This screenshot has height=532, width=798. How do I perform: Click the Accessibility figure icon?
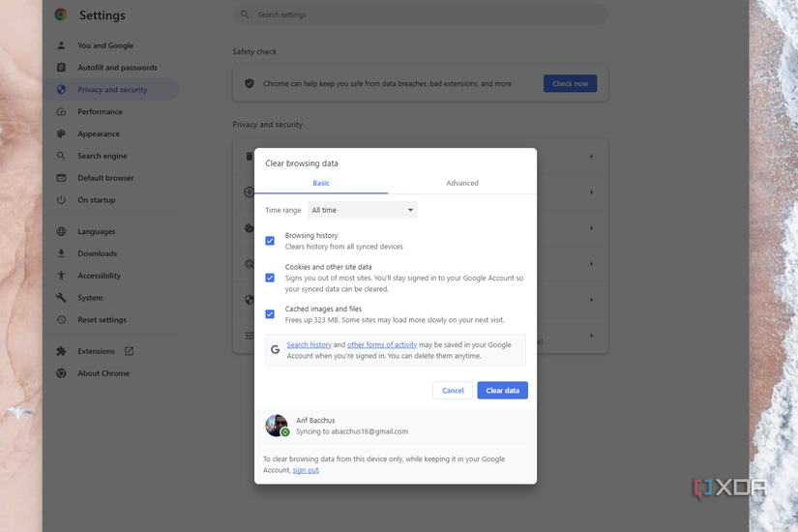(61, 276)
